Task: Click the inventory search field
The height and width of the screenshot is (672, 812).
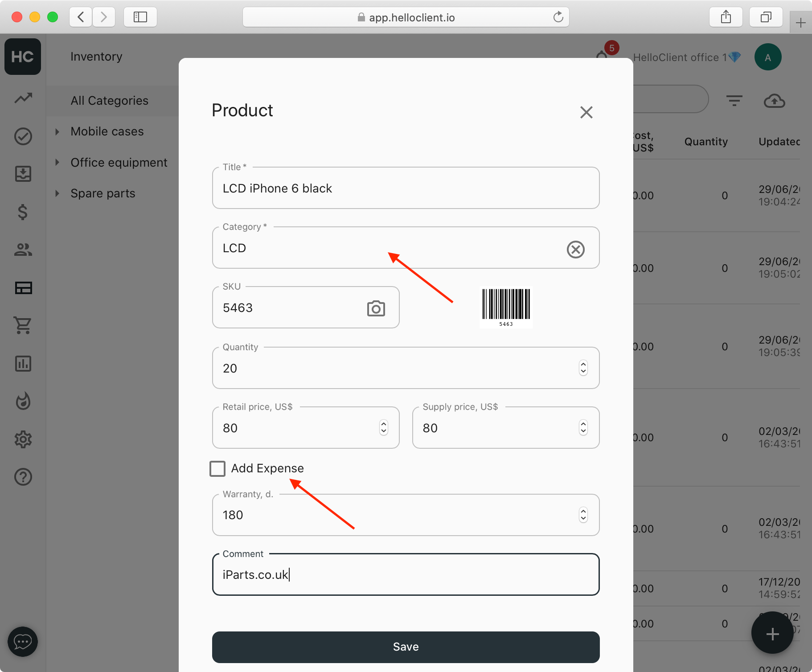Action: (670, 99)
